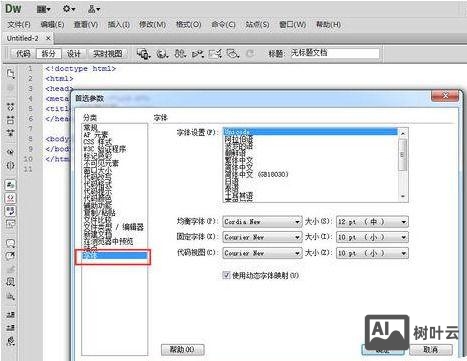The width and height of the screenshot is (467, 361).
Task: Click Outdent Code icon
Action: tap(10, 327)
